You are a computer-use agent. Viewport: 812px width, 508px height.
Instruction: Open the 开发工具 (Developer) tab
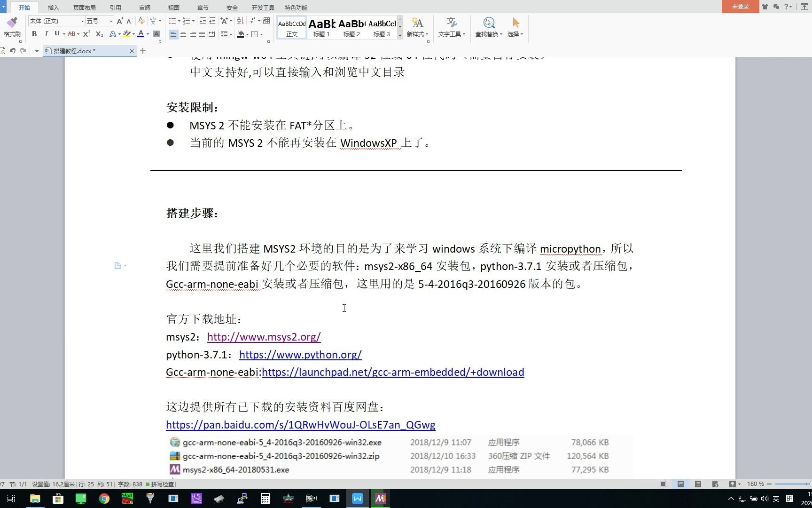[x=263, y=8]
